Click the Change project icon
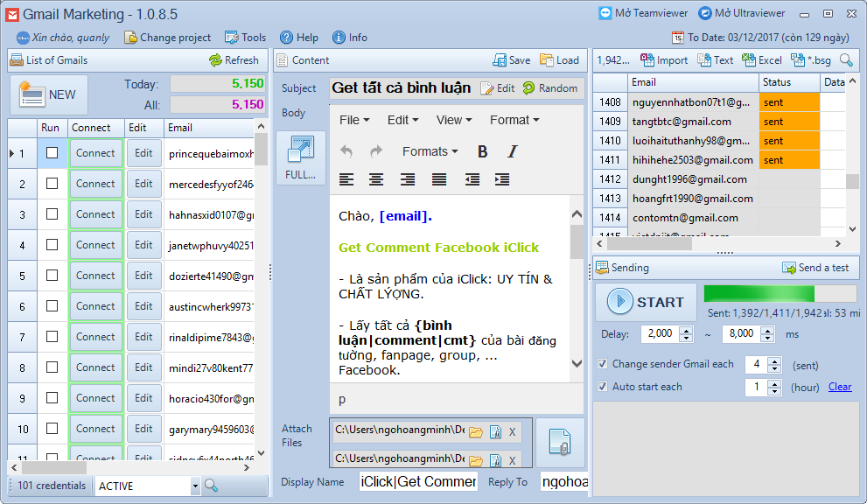 [x=130, y=38]
